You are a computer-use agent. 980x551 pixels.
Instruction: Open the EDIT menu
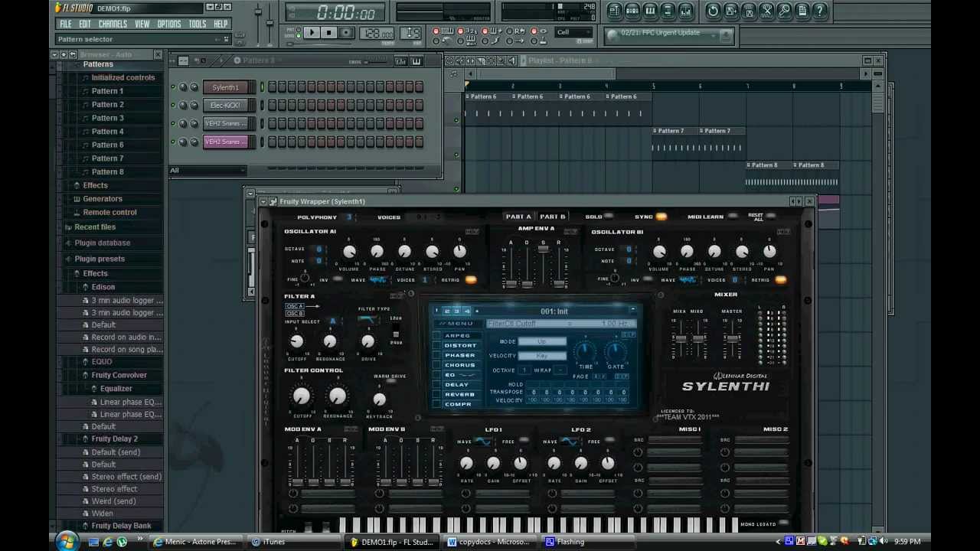85,24
